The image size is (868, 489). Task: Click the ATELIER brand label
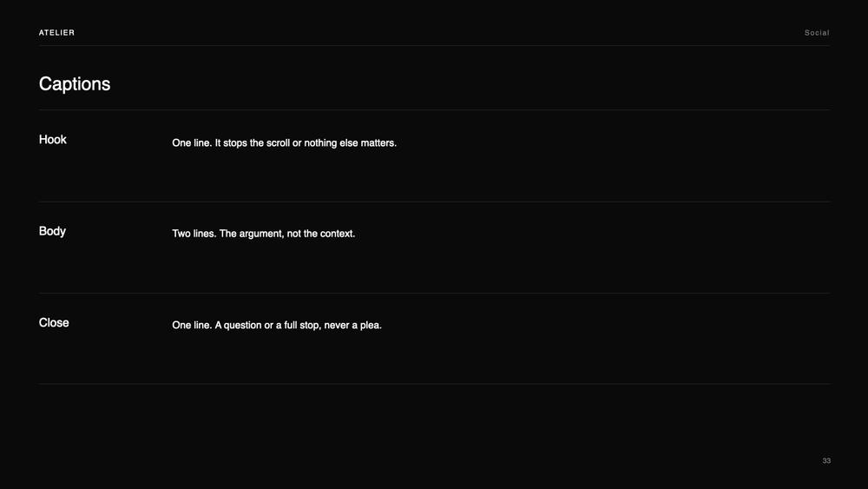[56, 33]
